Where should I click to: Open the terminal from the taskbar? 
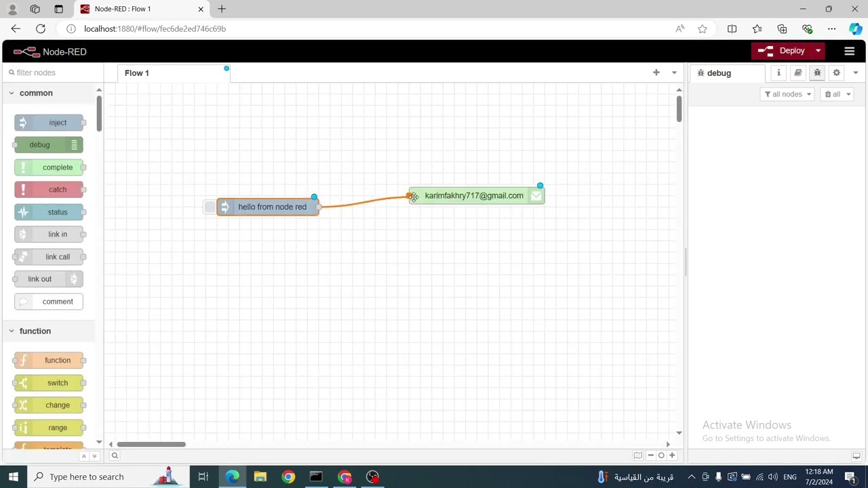[316, 476]
